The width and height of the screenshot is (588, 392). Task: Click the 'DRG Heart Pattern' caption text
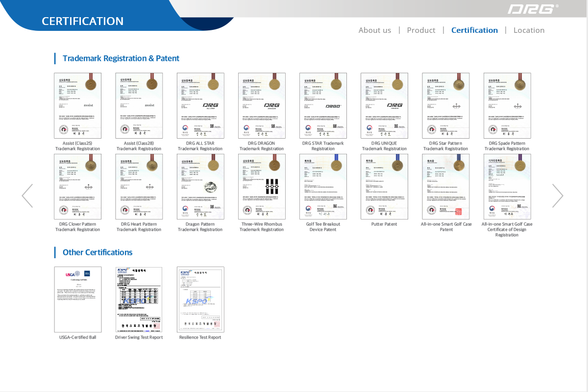pyautogui.click(x=139, y=224)
